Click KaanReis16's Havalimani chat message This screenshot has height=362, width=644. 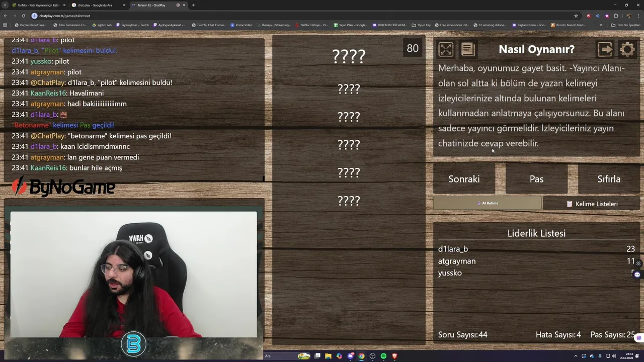tap(58, 93)
